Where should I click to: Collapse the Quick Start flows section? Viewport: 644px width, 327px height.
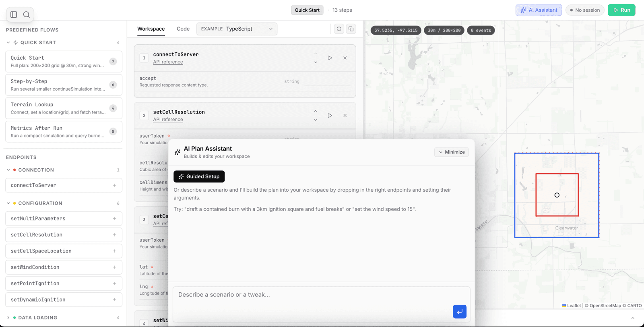coord(8,42)
